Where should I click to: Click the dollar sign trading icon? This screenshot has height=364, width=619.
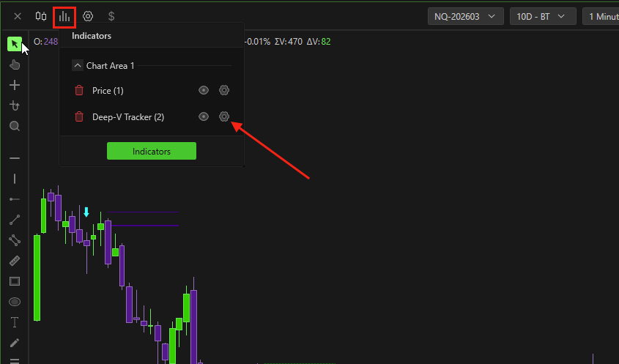point(111,16)
